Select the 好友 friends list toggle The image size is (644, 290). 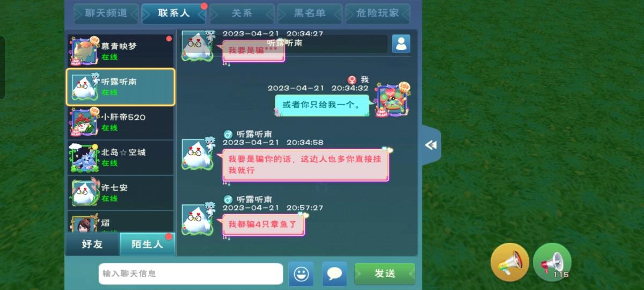tap(92, 244)
